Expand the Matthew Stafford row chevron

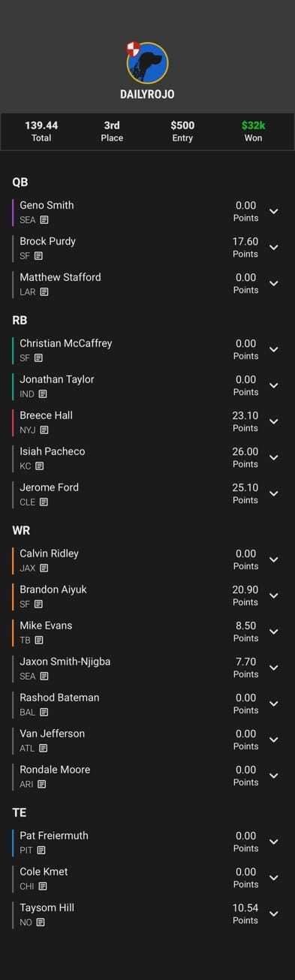tap(274, 284)
